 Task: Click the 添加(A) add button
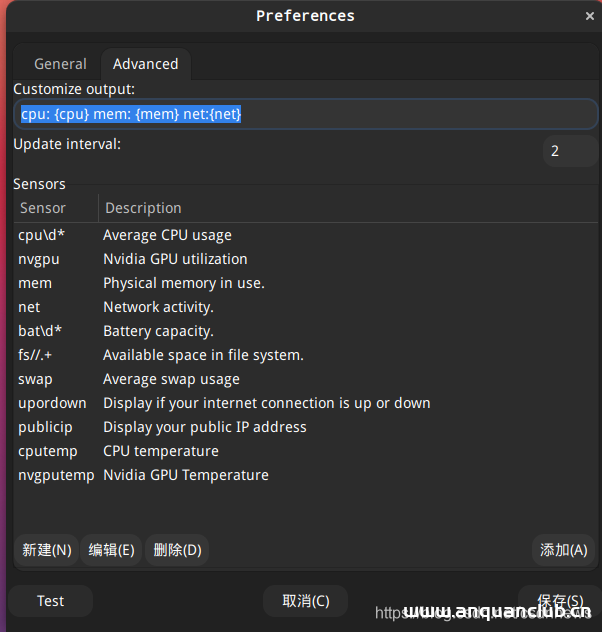click(563, 550)
